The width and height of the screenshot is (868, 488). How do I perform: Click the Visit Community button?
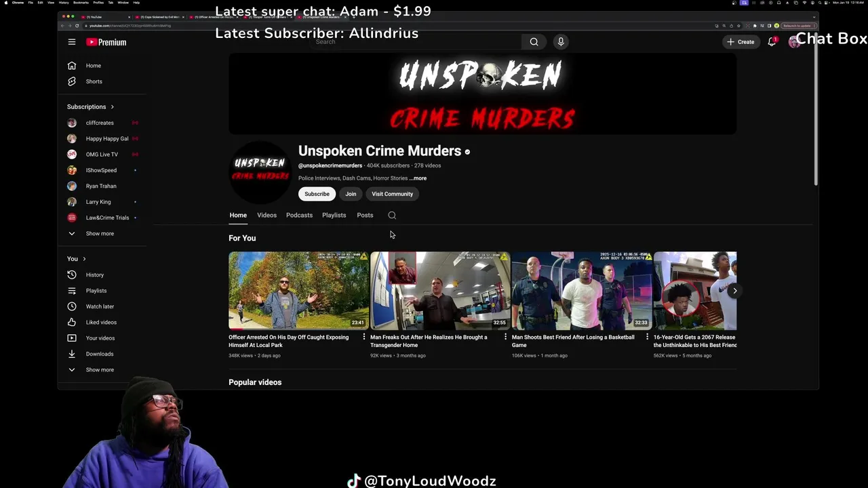click(392, 194)
